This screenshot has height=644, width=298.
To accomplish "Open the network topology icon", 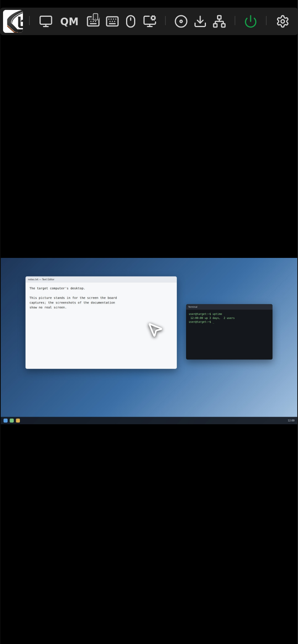I will tap(219, 21).
